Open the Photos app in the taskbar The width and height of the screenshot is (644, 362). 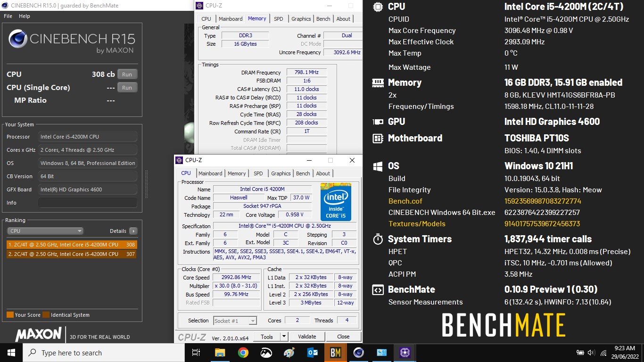tap(266, 353)
